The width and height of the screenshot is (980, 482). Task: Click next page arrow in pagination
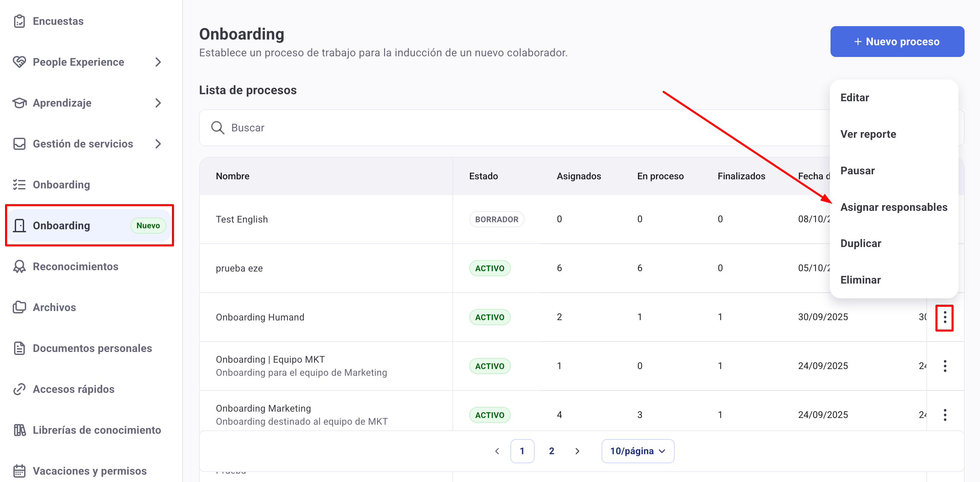coord(577,451)
